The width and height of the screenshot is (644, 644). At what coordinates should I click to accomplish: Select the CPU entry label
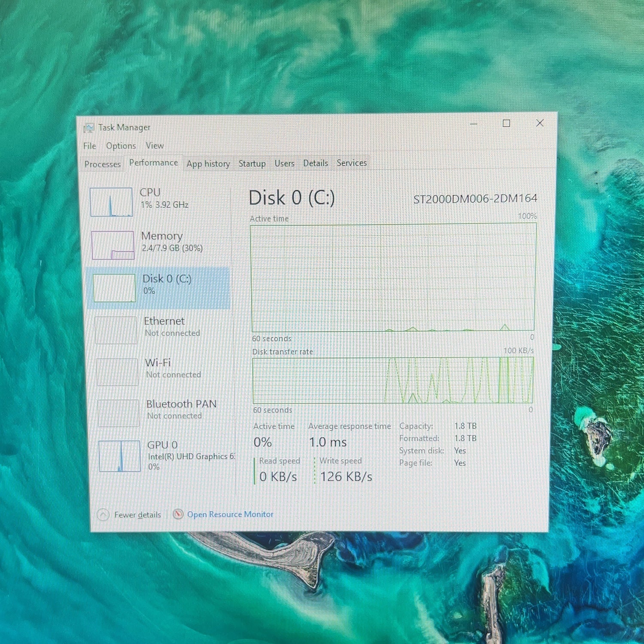(x=150, y=192)
